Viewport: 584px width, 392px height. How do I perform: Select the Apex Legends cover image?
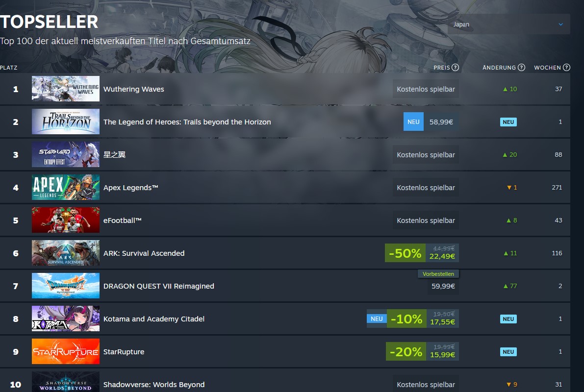(66, 187)
